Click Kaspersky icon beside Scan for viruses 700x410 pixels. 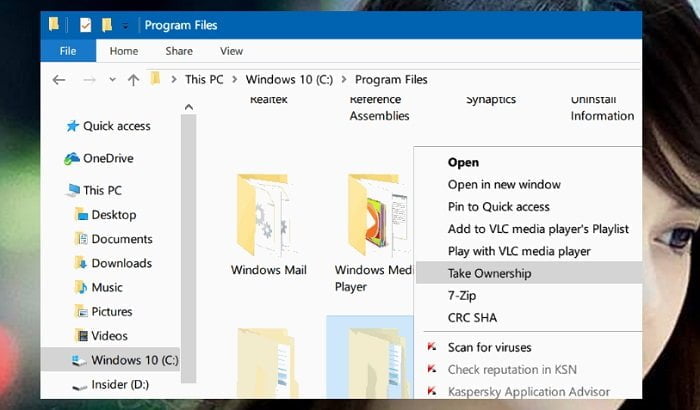pos(432,346)
